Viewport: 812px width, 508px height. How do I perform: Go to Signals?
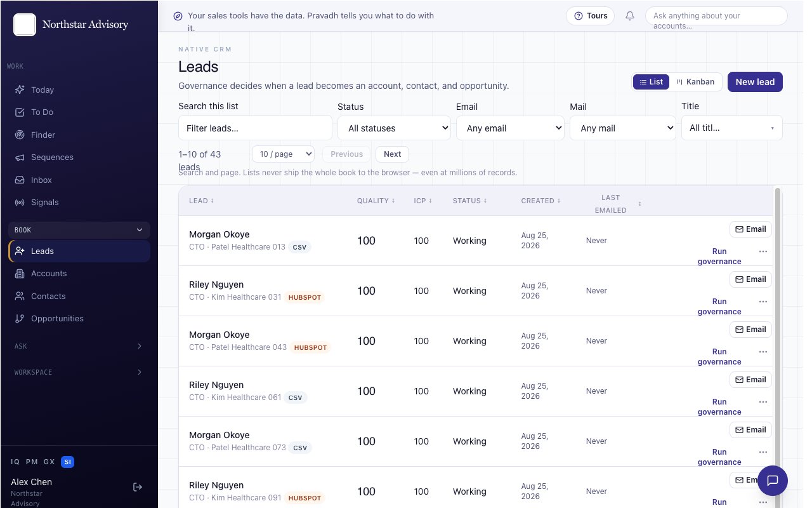pyautogui.click(x=79, y=203)
